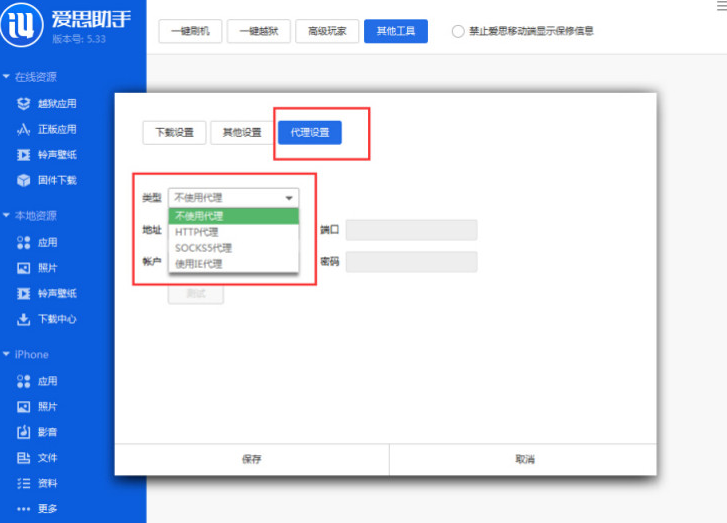Screen dimensions: 727x523
Task: Click the genuine apps icon (正版应用)
Action: click(24, 129)
